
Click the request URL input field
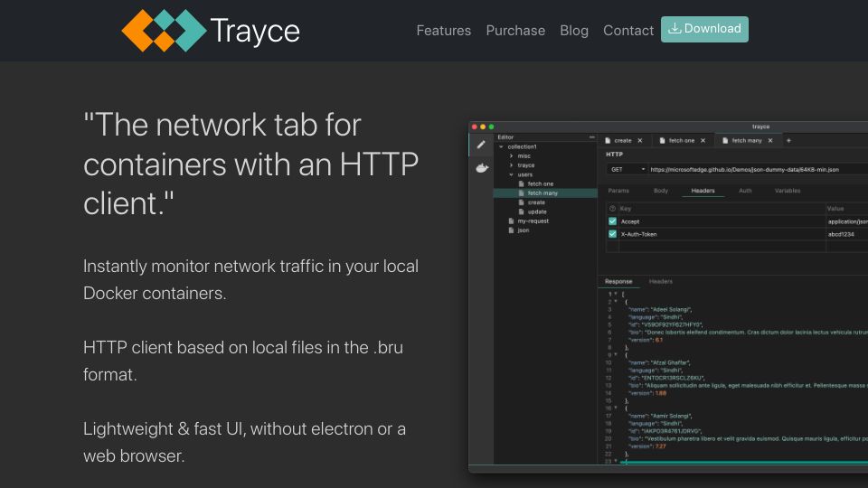(x=759, y=169)
